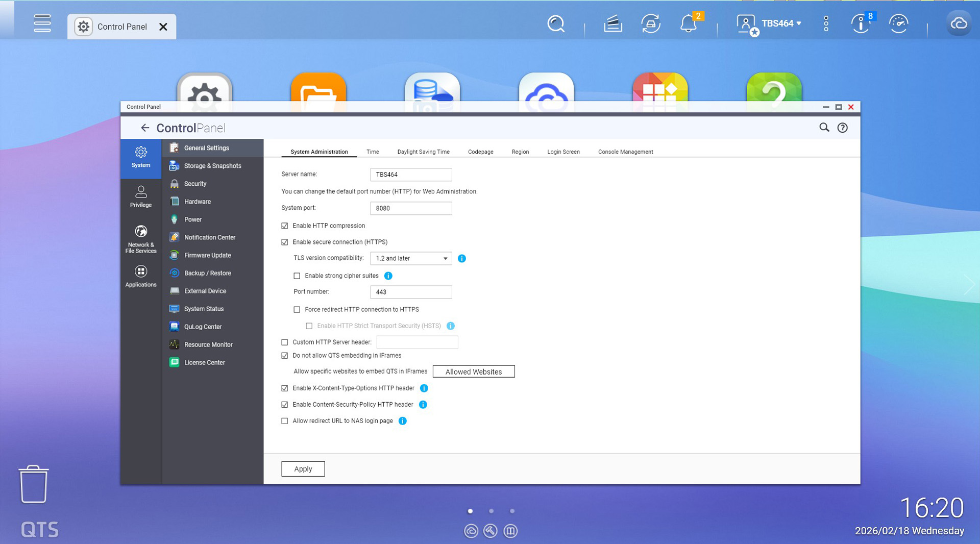Open the main hamburger menu
The image size is (980, 544).
tap(42, 23)
